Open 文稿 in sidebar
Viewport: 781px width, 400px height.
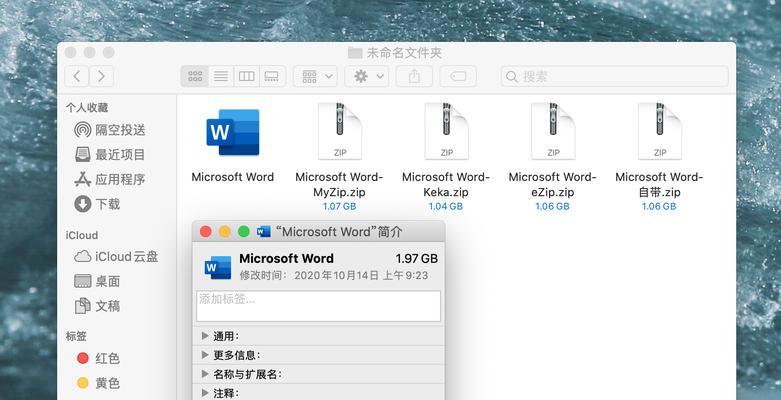coord(97,305)
